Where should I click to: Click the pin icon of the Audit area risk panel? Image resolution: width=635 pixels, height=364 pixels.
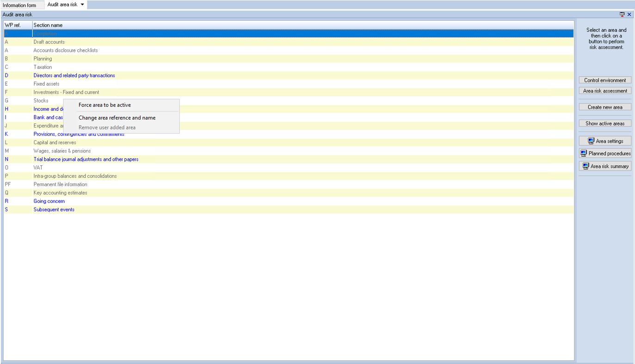pos(623,15)
